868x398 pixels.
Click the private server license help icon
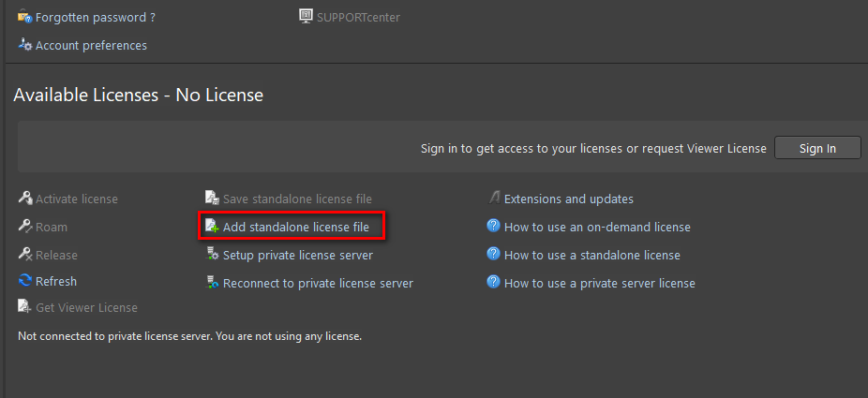pyautogui.click(x=493, y=283)
